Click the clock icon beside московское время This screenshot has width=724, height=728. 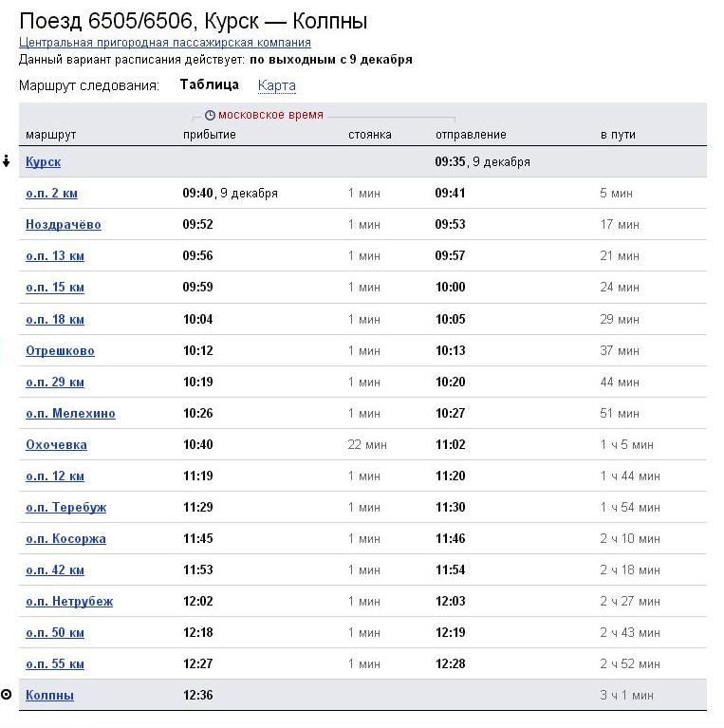point(210,115)
